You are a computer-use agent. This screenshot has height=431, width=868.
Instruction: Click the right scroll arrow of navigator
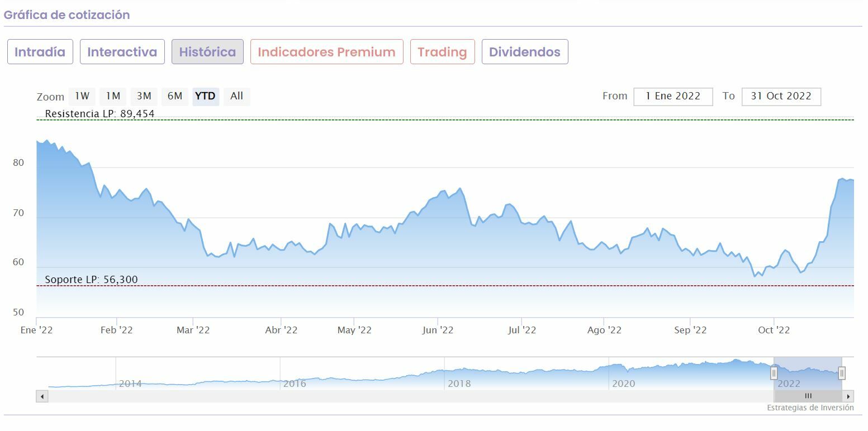pos(848,396)
